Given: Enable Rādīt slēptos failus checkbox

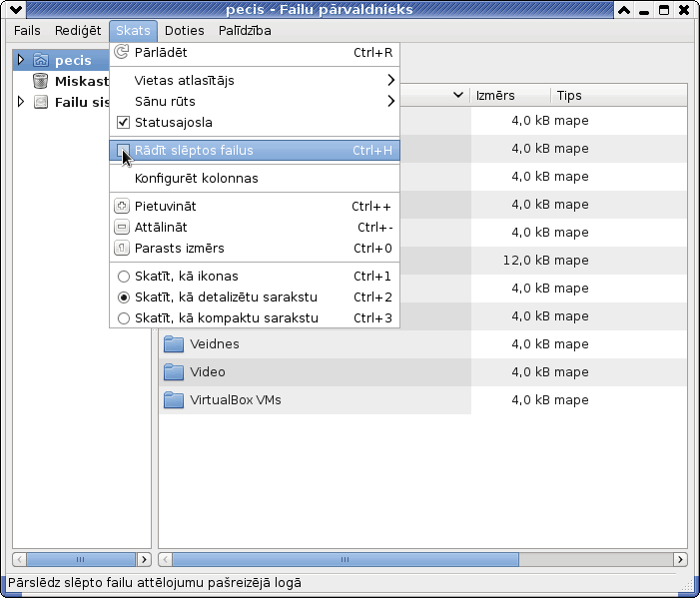Looking at the screenshot, I should pyautogui.click(x=123, y=151).
